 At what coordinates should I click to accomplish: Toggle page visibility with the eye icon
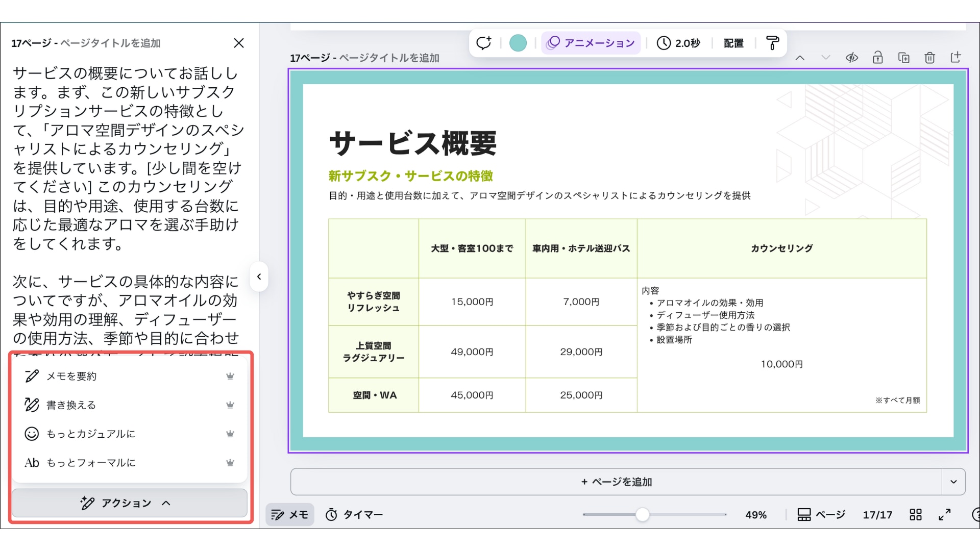click(851, 58)
